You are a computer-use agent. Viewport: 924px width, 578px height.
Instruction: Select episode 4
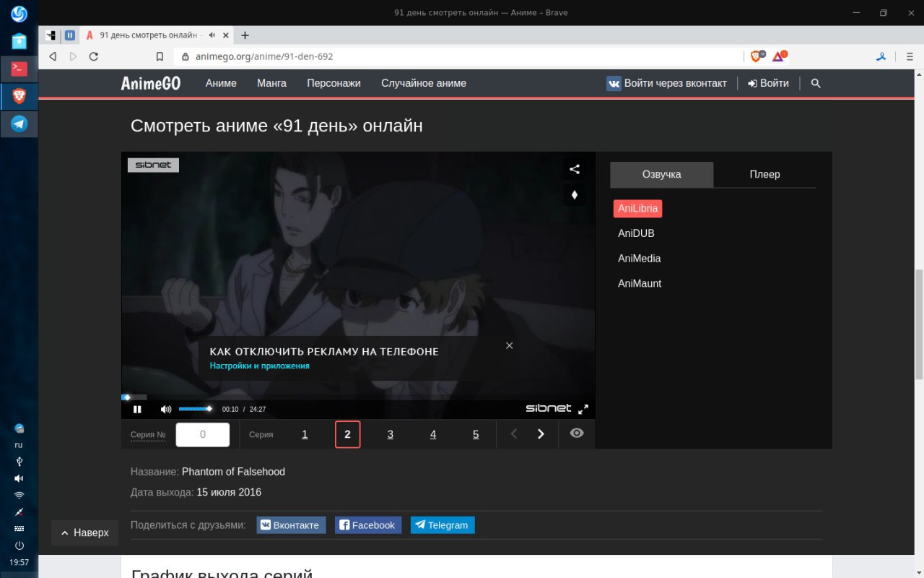click(x=433, y=434)
